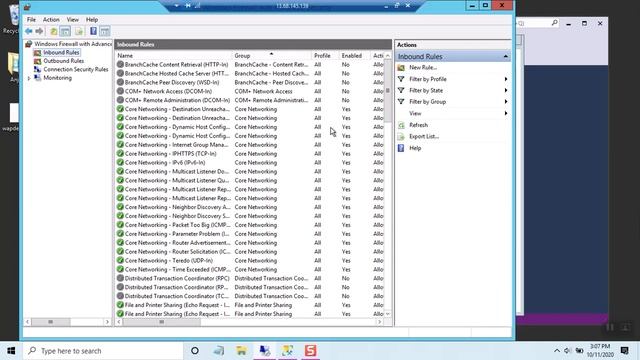
Task: Expand the Filter by Profile submenu arrow
Action: click(x=506, y=79)
